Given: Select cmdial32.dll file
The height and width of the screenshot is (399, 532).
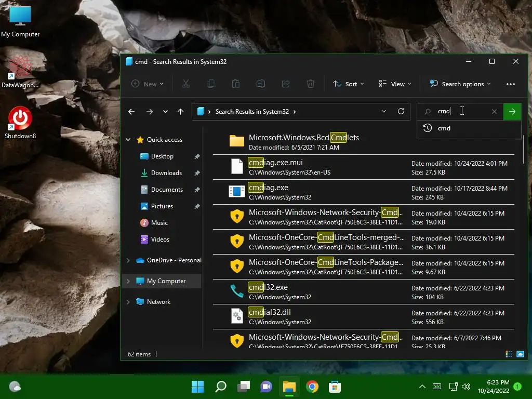Looking at the screenshot, I should pyautogui.click(x=363, y=317).
